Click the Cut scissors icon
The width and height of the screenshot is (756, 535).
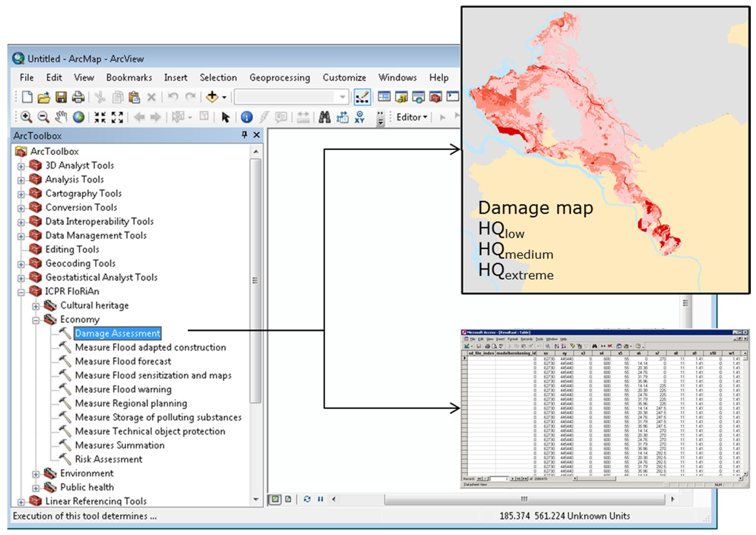pyautogui.click(x=100, y=98)
